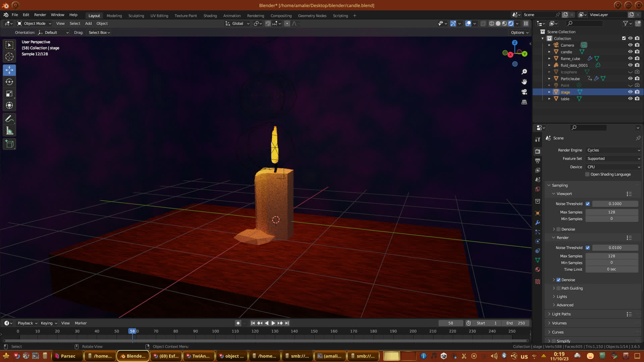This screenshot has width=644, height=362.
Task: Switch to the Shading workspace tab
Action: [210, 16]
